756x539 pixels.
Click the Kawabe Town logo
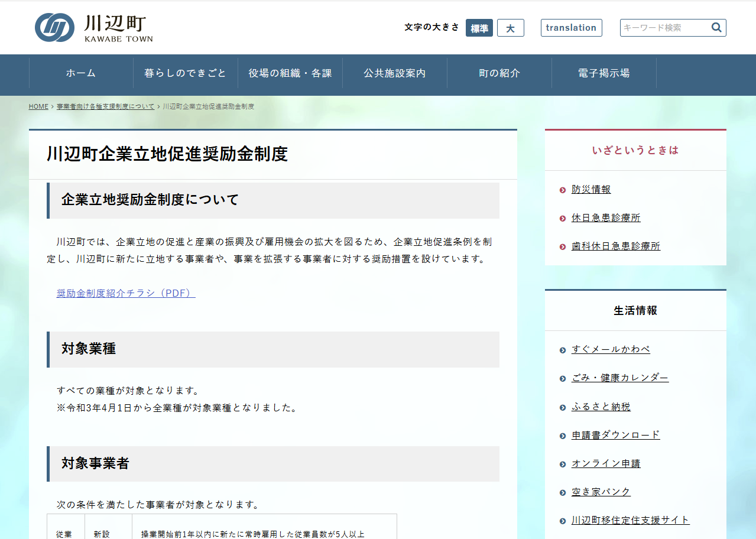tap(94, 28)
